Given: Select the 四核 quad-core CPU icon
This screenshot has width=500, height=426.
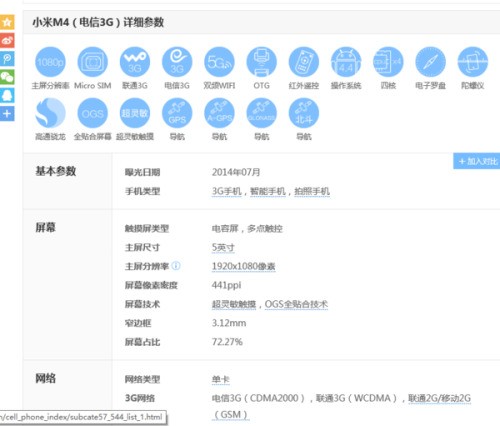Looking at the screenshot, I should (x=388, y=62).
